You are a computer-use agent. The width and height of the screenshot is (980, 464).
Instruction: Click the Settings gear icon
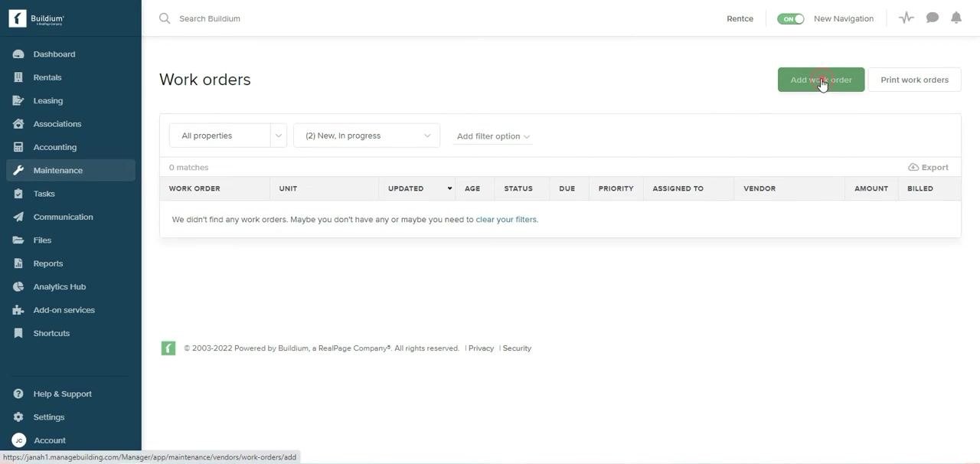pos(18,417)
